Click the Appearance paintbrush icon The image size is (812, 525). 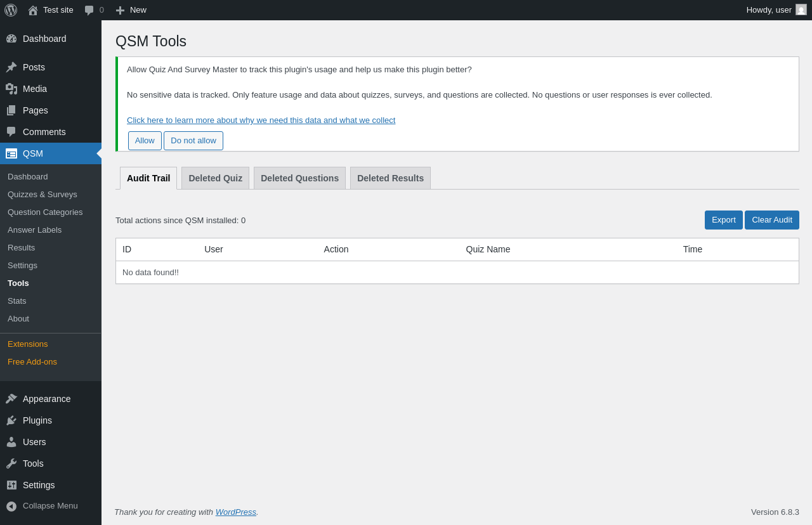(11, 399)
